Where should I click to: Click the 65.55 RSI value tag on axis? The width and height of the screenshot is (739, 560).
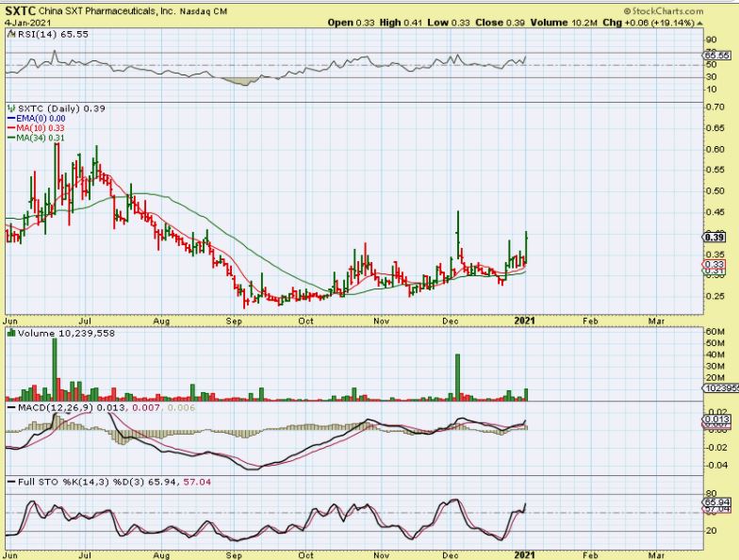[717, 56]
